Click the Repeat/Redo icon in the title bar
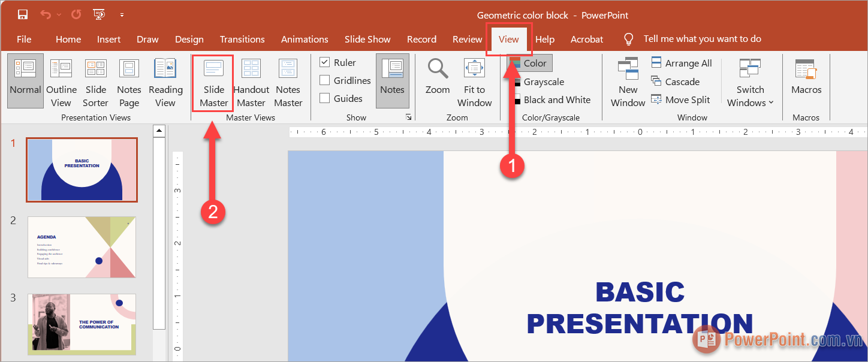 click(76, 15)
